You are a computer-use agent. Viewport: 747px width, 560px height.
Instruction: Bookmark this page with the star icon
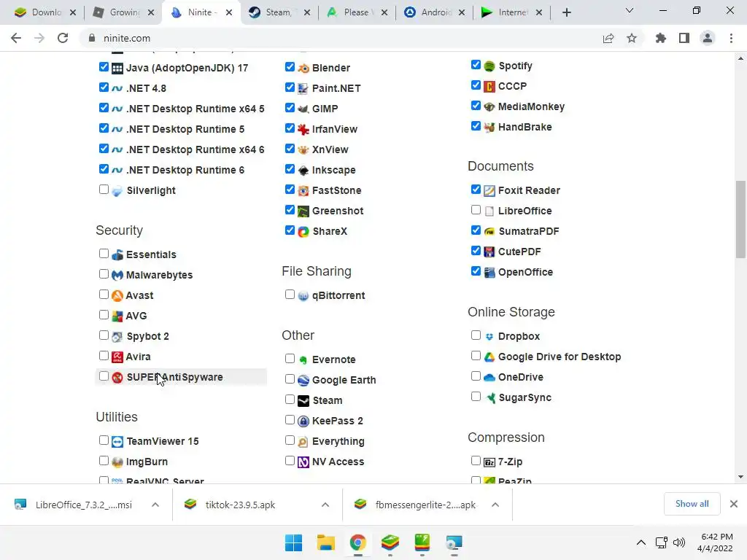632,38
